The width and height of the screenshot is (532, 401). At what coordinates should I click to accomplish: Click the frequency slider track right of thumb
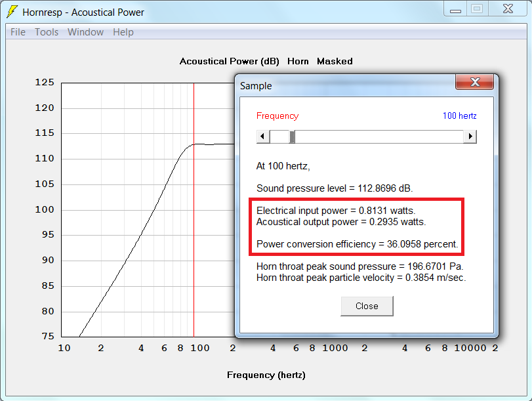[379, 137]
